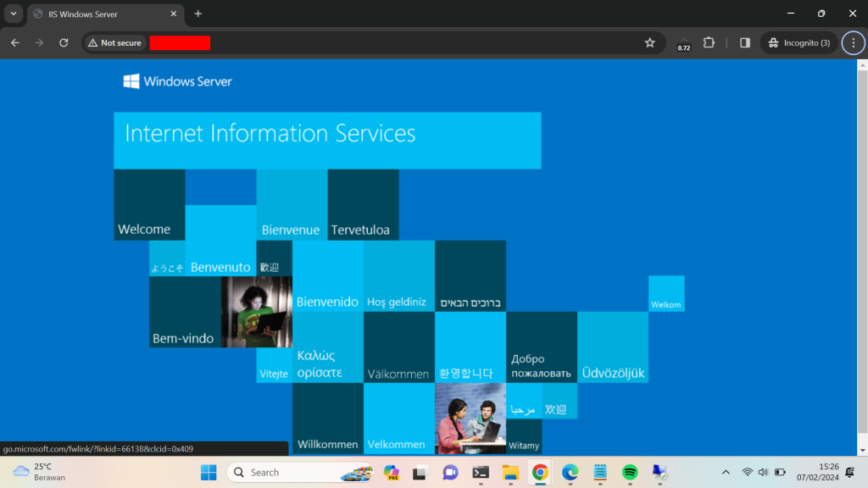Click the Windows Start button
Image resolution: width=868 pixels, height=488 pixels.
click(209, 472)
